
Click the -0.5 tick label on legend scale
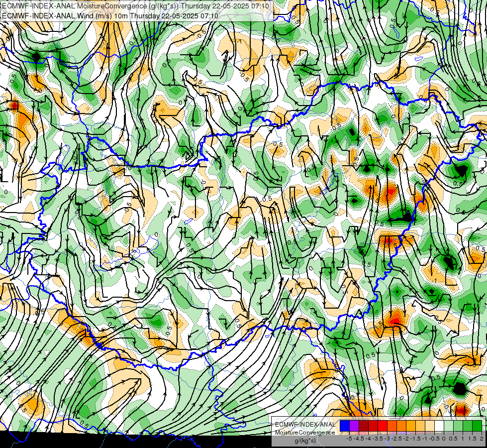pyautogui.click(x=434, y=439)
